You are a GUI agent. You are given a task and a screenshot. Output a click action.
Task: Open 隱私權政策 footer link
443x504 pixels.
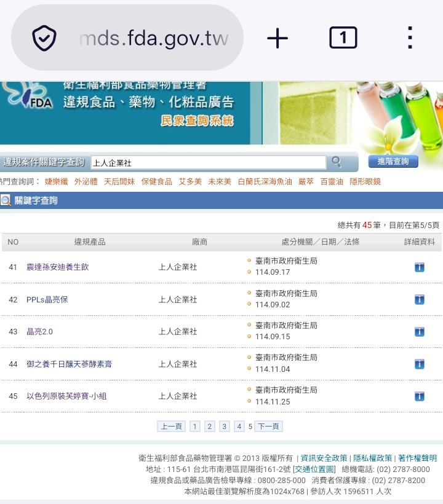point(372,458)
